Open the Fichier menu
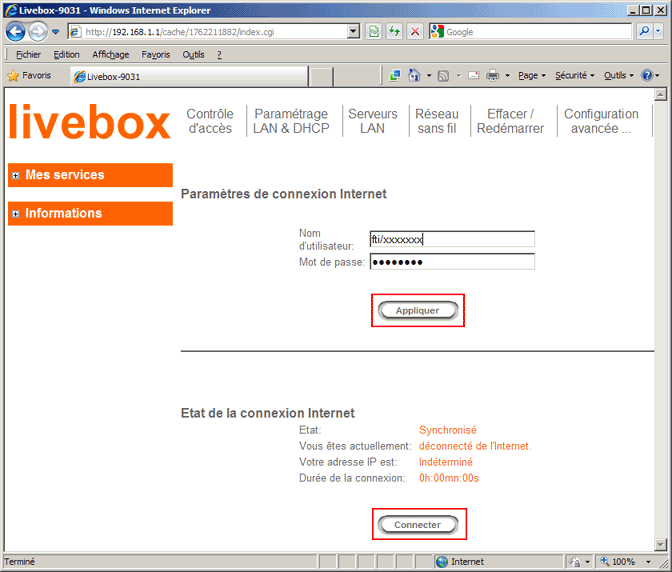 (x=28, y=54)
